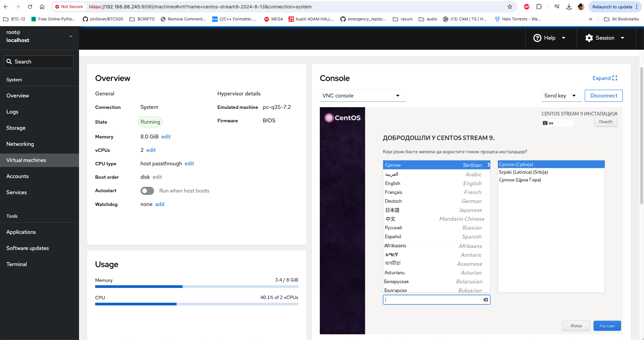Toggle Autostart run when host boots
The height and width of the screenshot is (340, 644).
[147, 191]
